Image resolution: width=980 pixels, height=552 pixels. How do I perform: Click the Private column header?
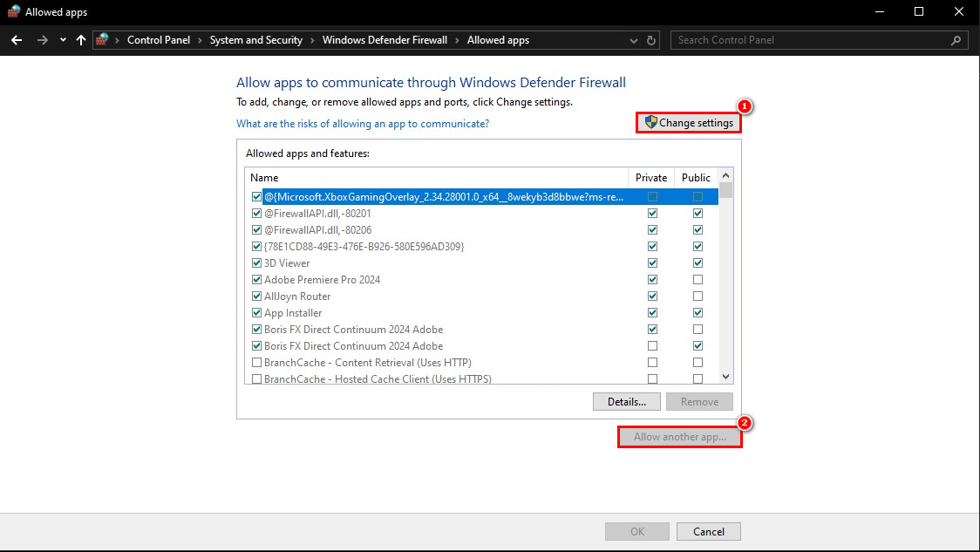coord(651,178)
